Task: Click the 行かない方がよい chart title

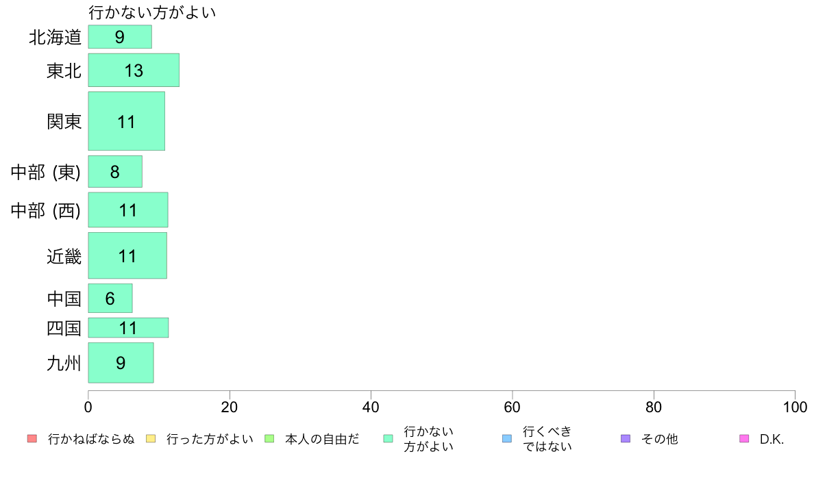Action: [151, 12]
